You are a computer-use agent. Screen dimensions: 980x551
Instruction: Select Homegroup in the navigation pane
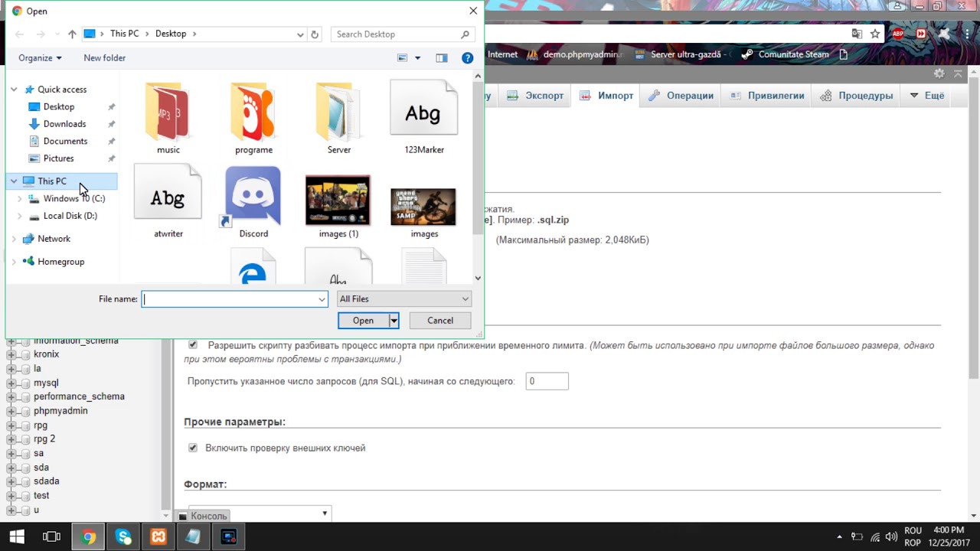pos(60,262)
